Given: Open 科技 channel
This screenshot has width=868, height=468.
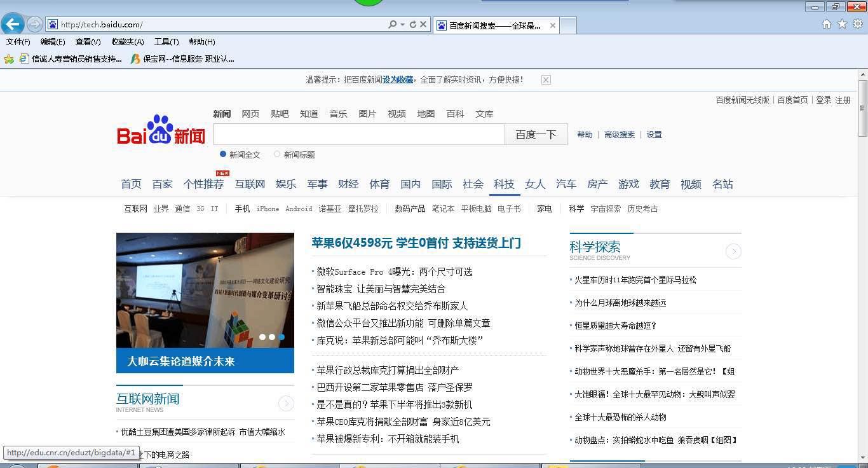Looking at the screenshot, I should [x=504, y=184].
